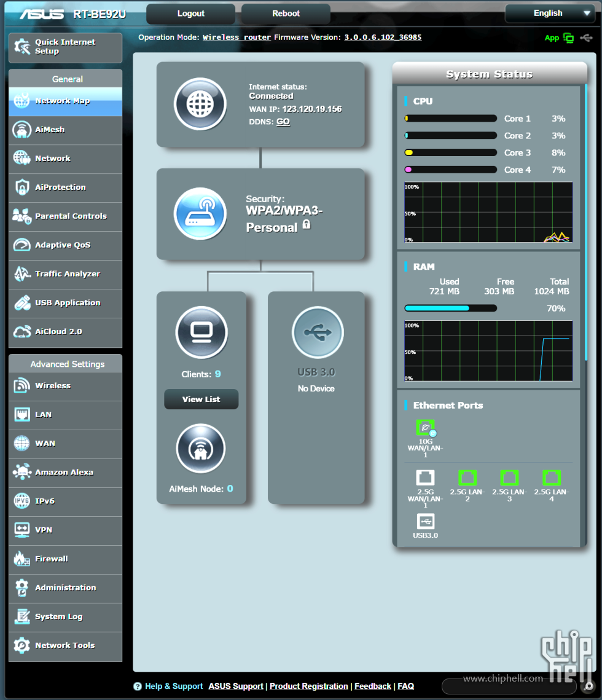Click the RAM usage history graph
602x700 pixels.
pyautogui.click(x=488, y=351)
